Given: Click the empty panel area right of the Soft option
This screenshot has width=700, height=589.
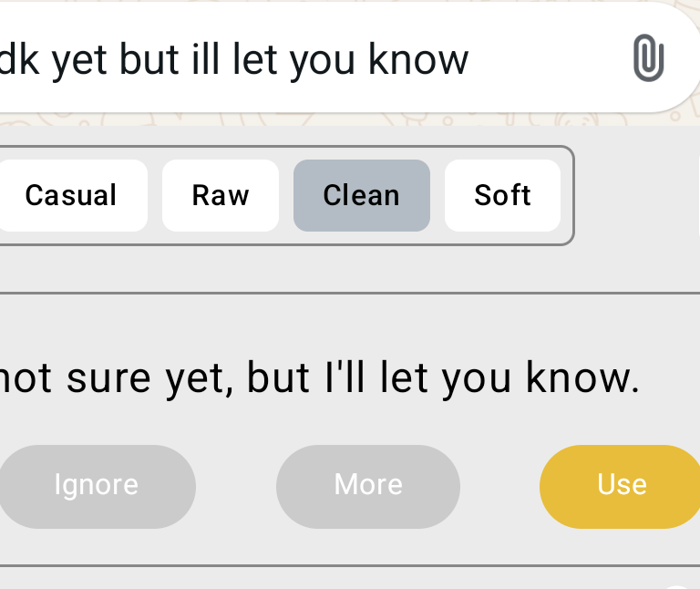Looking at the screenshot, I should point(633,195).
